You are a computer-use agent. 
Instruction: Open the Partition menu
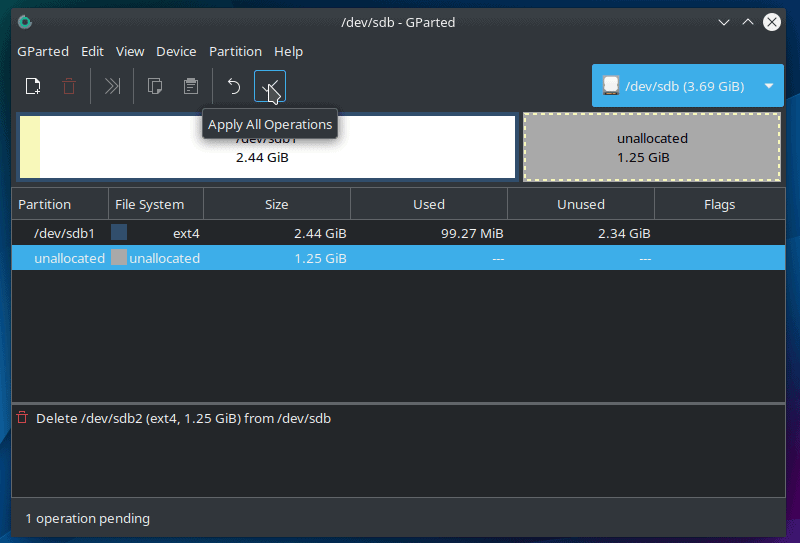[235, 51]
